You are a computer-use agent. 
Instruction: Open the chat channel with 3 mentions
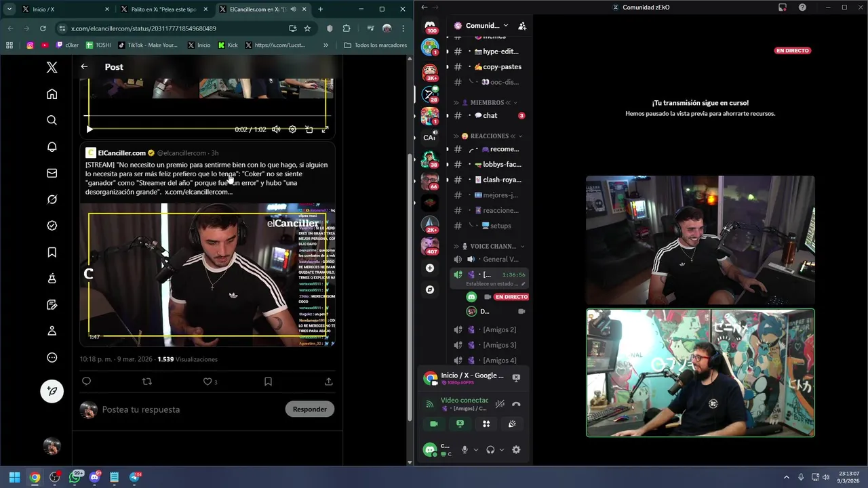[489, 116]
